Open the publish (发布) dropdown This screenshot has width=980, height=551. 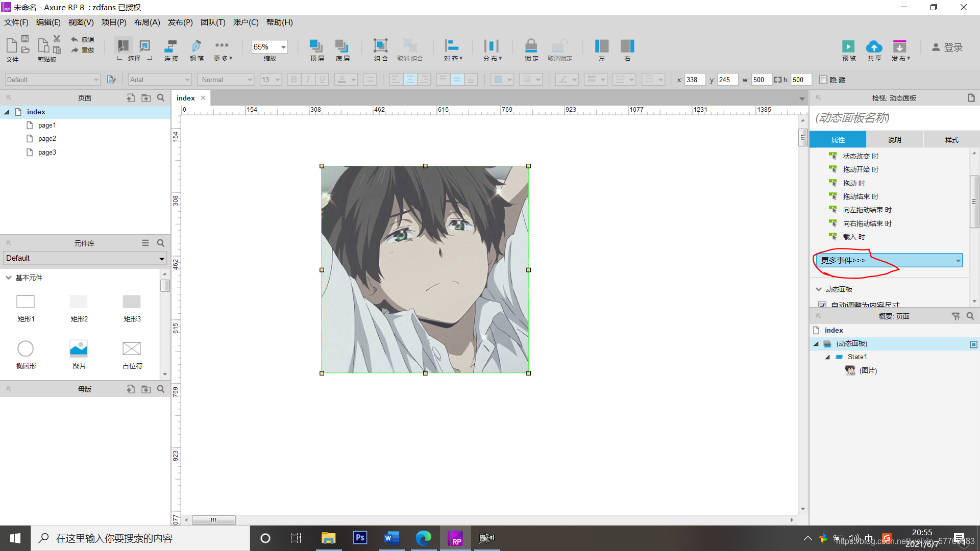(x=900, y=50)
